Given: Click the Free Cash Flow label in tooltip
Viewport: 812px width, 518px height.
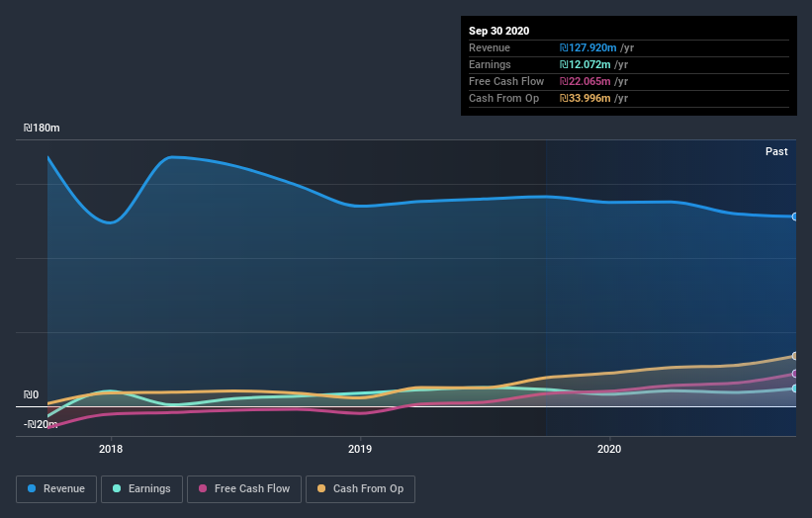Looking at the screenshot, I should pos(506,81).
